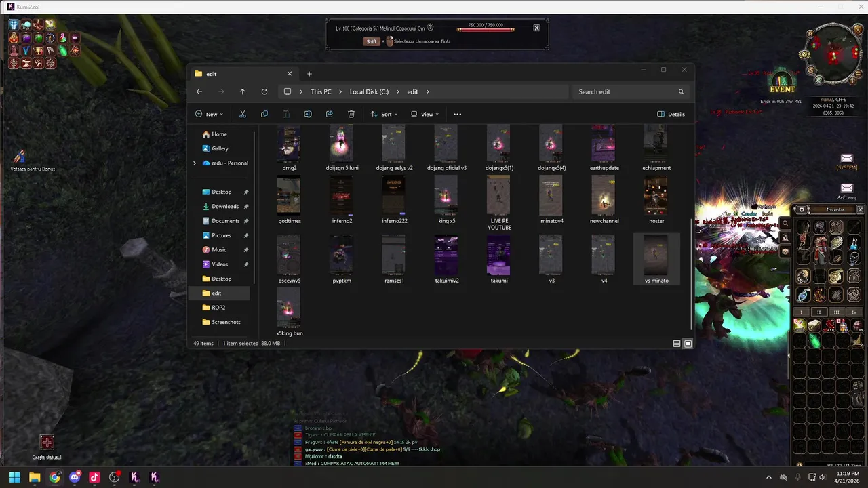Navigate back with the left arrow
868x488 pixels.
tap(199, 91)
